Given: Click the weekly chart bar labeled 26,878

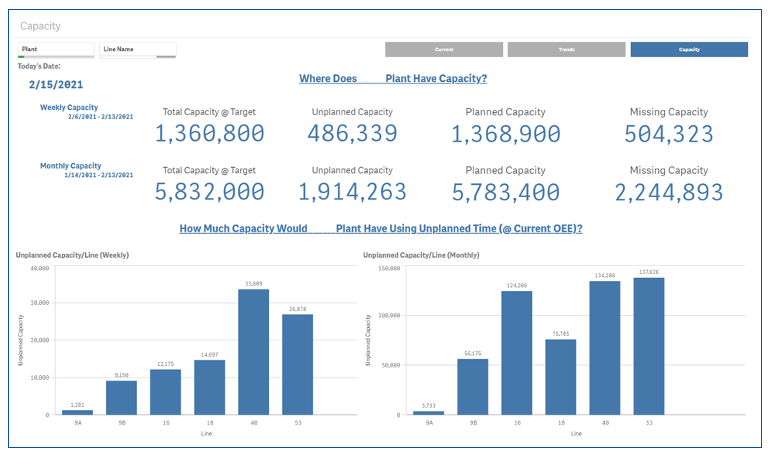Looking at the screenshot, I should 298,365.
